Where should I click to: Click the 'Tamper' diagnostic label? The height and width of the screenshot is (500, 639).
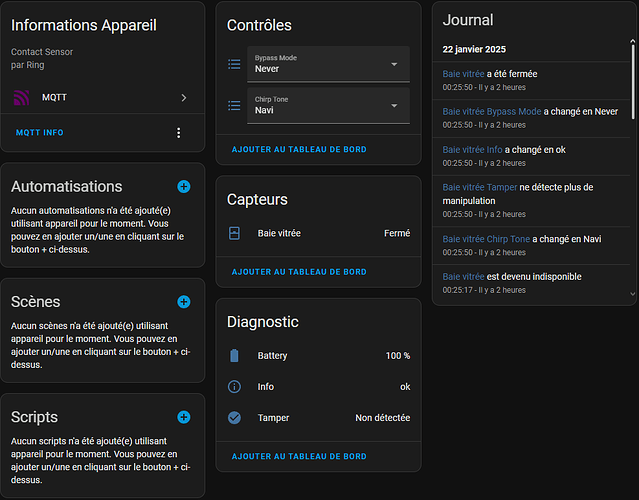(x=273, y=418)
